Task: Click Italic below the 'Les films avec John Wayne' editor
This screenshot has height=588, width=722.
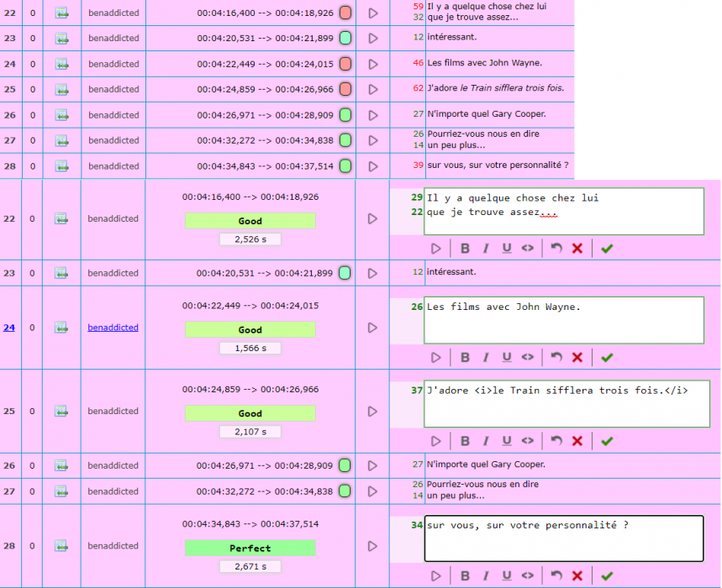Action: tap(486, 357)
